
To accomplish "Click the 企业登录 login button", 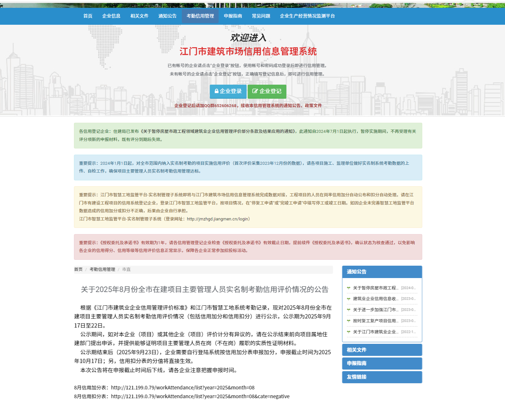I will tap(228, 91).
